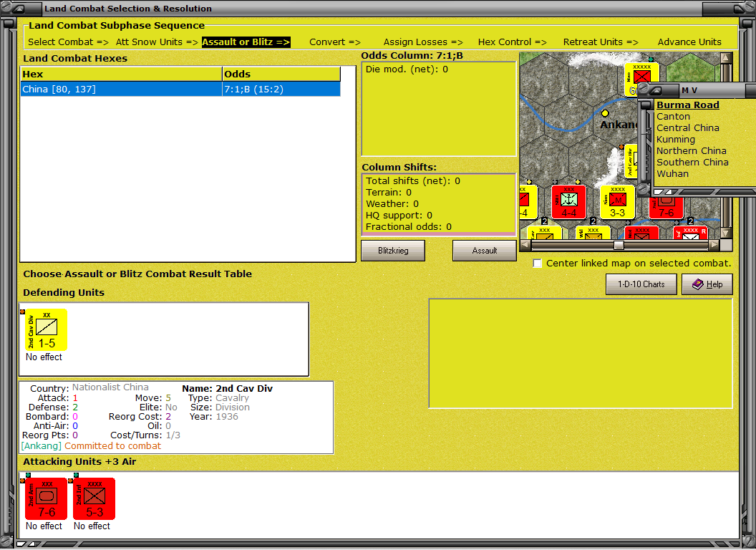Image resolution: width=756 pixels, height=550 pixels.
Task: Choose the Blitzkrieg combat table
Action: pos(393,251)
